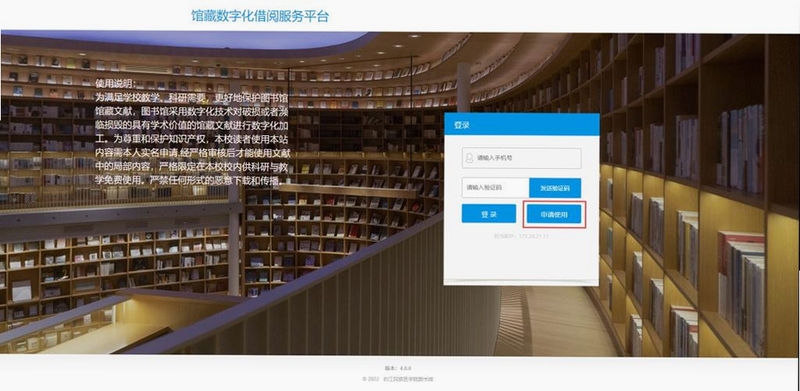Click the current IP 172.24.21.11 text
The height and width of the screenshot is (391, 800).
521,236
